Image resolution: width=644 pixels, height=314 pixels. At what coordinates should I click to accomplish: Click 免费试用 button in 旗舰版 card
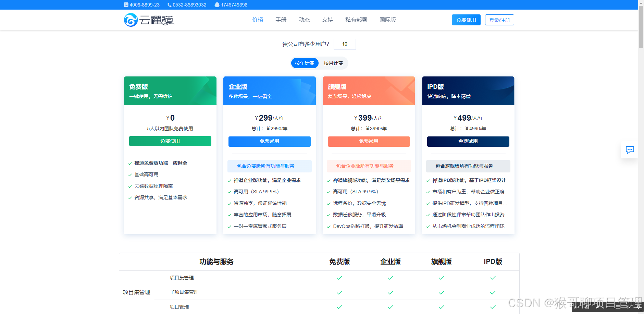pyautogui.click(x=369, y=142)
